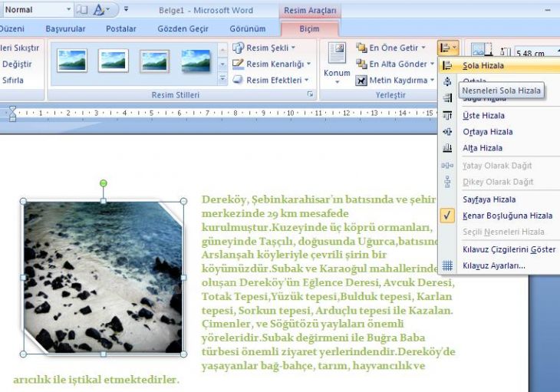Click the Alta Hizala bottom-align icon
560x392 pixels.
[x=447, y=148]
